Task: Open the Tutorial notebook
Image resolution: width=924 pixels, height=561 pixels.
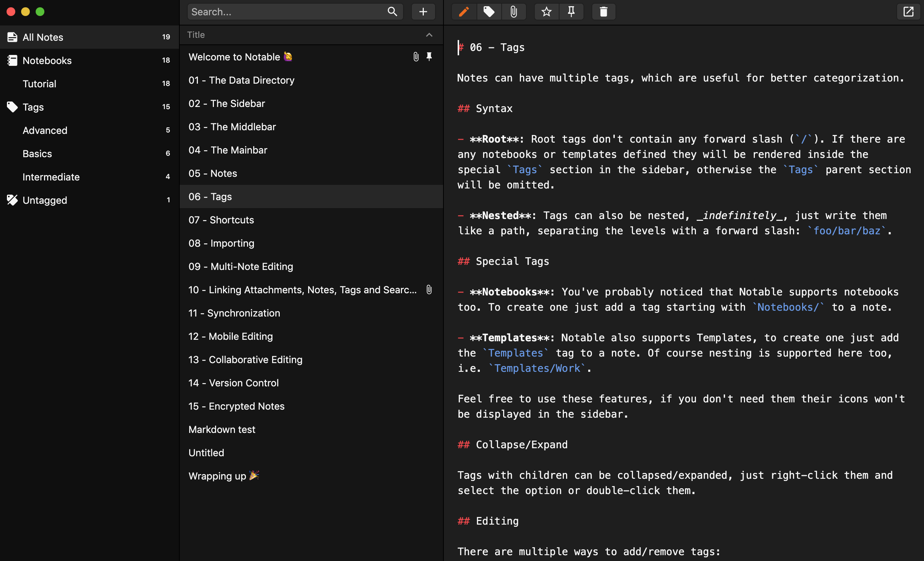Action: (x=39, y=83)
